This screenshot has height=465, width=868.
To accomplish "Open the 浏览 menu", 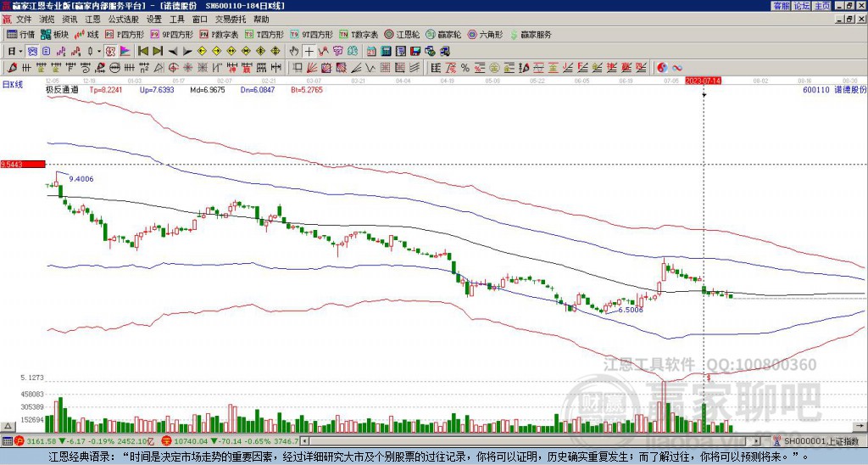I will point(47,20).
